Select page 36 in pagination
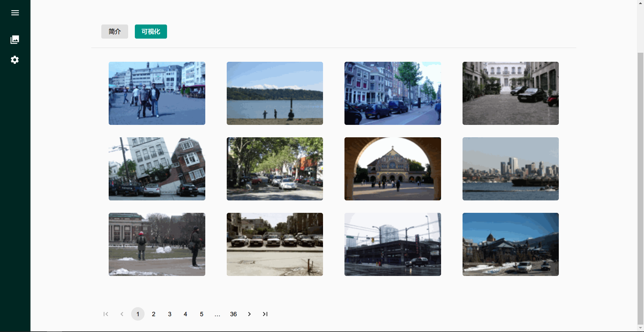This screenshot has height=332, width=644. 233,314
